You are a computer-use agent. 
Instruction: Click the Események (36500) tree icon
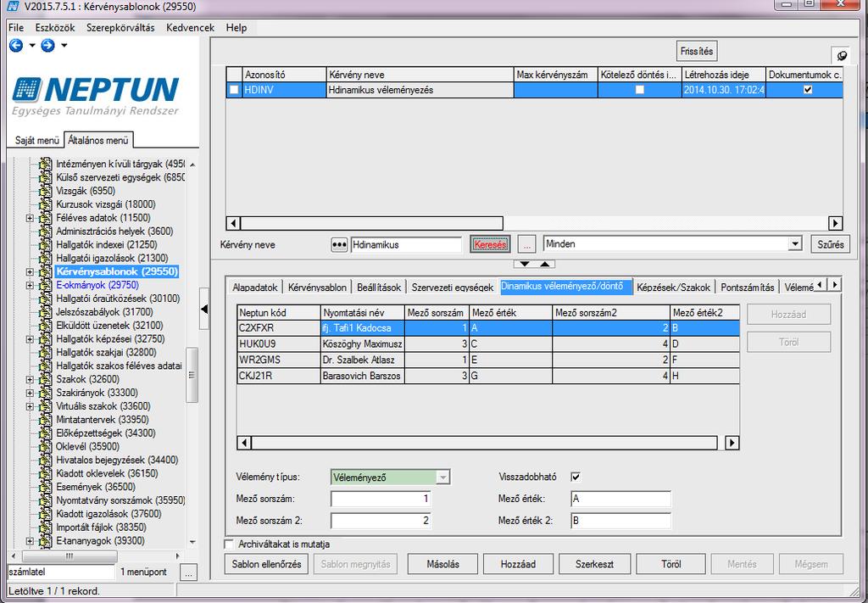coord(46,487)
